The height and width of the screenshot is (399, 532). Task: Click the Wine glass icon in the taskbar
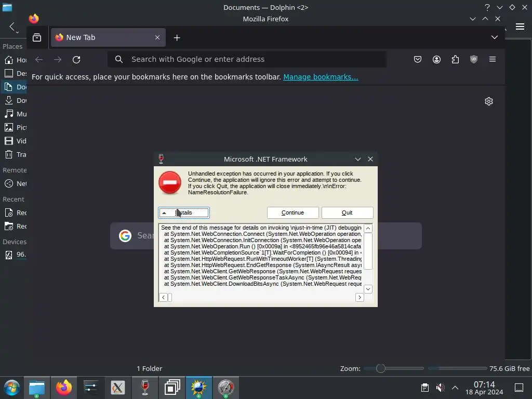145,388
